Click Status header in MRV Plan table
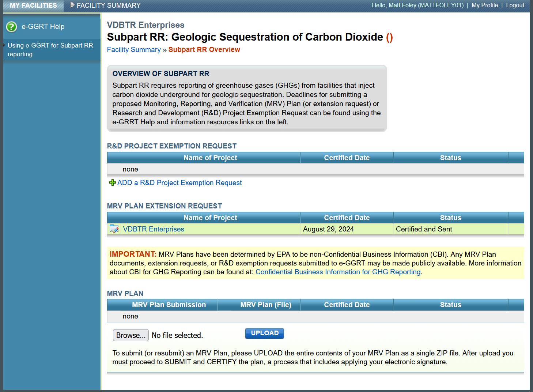 click(x=451, y=305)
